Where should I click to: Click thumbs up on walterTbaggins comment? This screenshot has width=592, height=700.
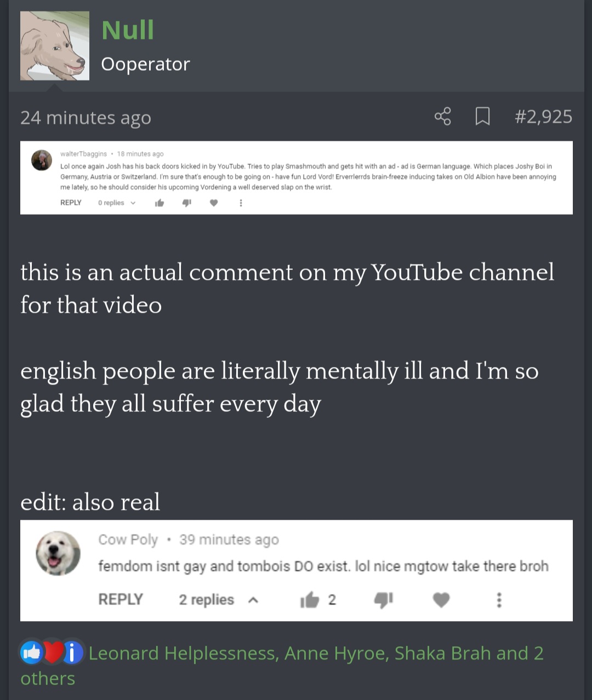coord(160,203)
